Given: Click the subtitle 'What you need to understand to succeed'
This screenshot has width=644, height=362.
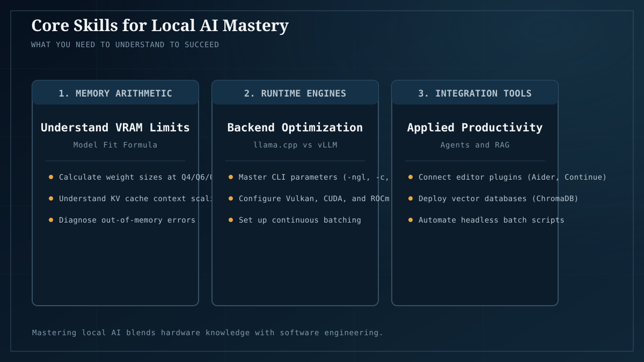Looking at the screenshot, I should pyautogui.click(x=125, y=45).
